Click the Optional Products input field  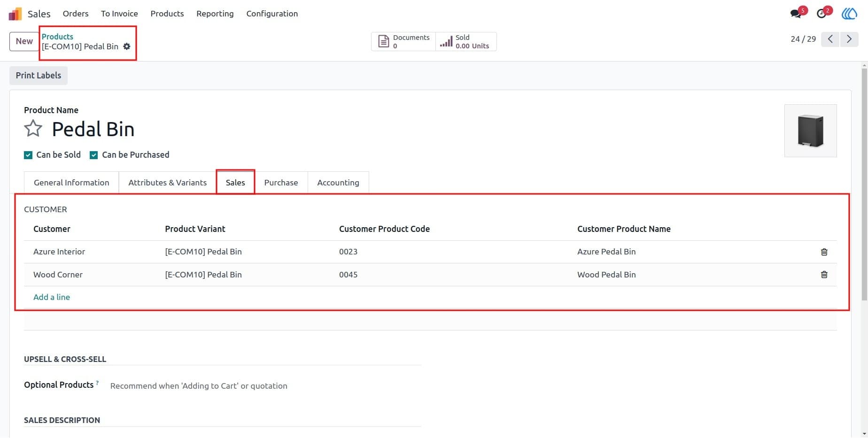(265, 386)
